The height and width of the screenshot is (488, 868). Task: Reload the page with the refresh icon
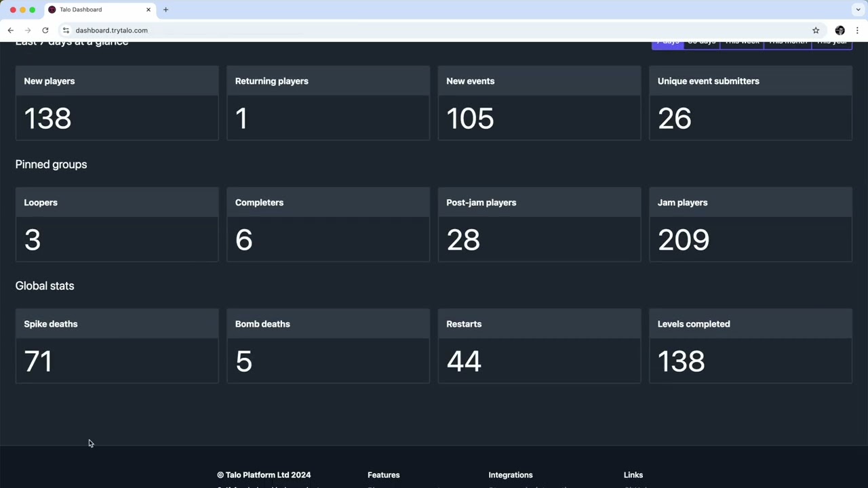pos(45,30)
